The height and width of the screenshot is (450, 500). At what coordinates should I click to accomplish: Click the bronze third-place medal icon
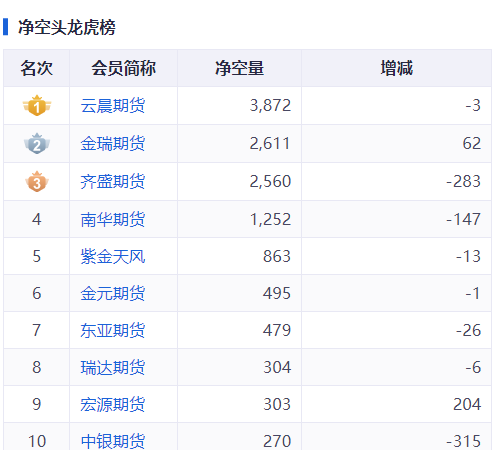37,182
